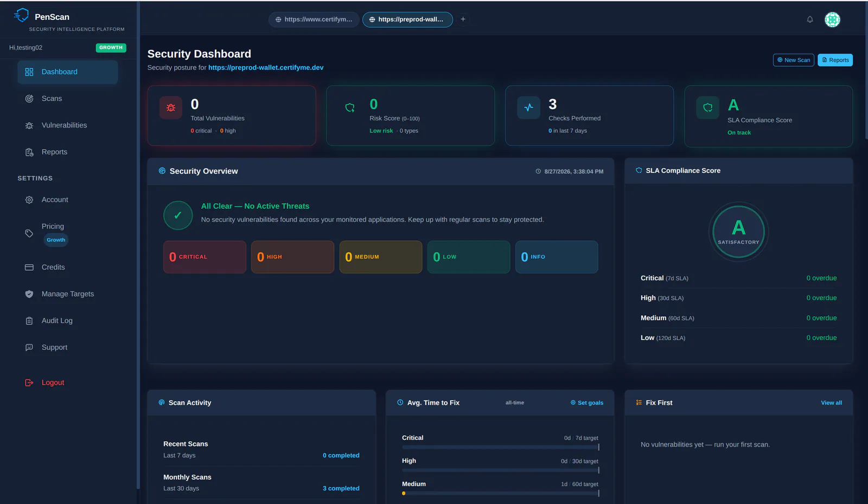Select the Info severity count box
Image resolution: width=868 pixels, height=504 pixels.
557,257
